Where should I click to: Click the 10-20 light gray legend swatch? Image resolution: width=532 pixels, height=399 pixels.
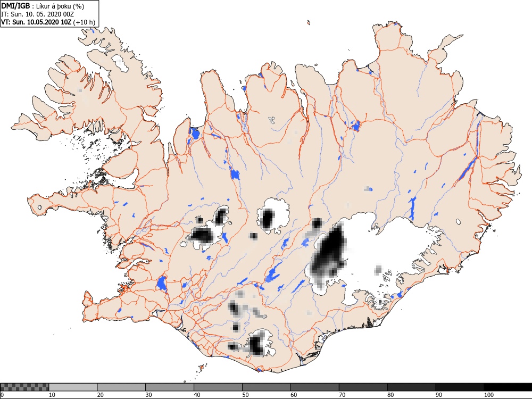click(x=73, y=387)
